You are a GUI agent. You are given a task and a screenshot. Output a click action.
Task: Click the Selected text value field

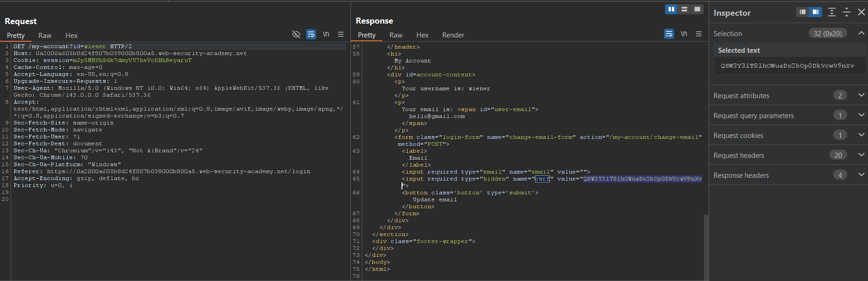790,66
